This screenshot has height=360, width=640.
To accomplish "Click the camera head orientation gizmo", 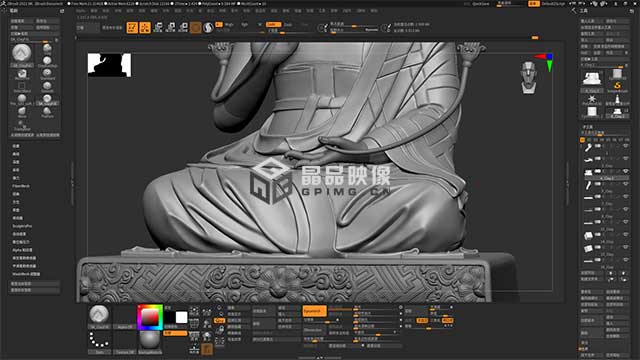I will point(529,78).
